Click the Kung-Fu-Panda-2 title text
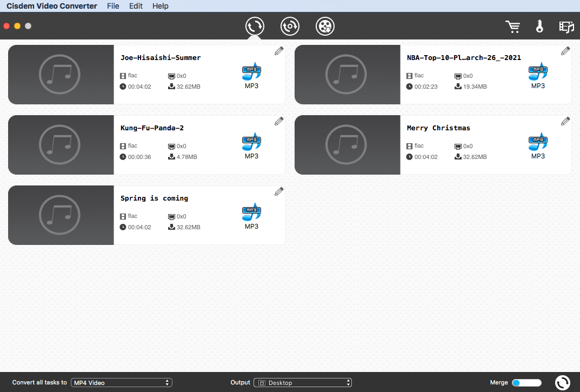The height and width of the screenshot is (392, 580). coord(152,128)
